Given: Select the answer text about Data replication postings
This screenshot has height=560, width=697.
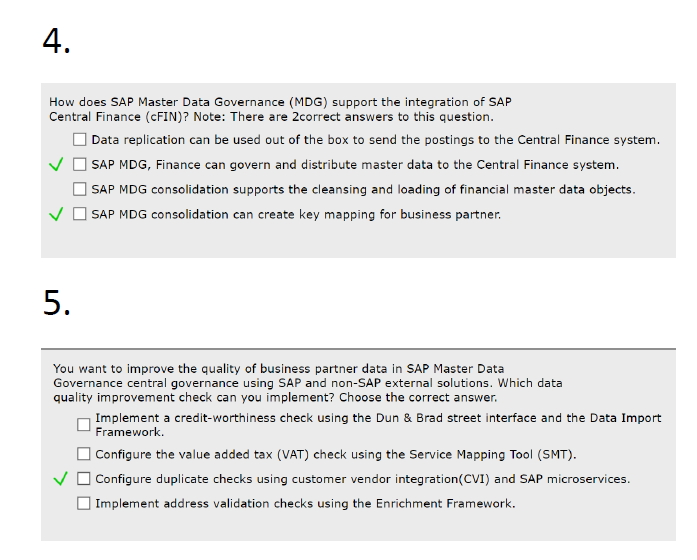Looking at the screenshot, I should tap(376, 140).
